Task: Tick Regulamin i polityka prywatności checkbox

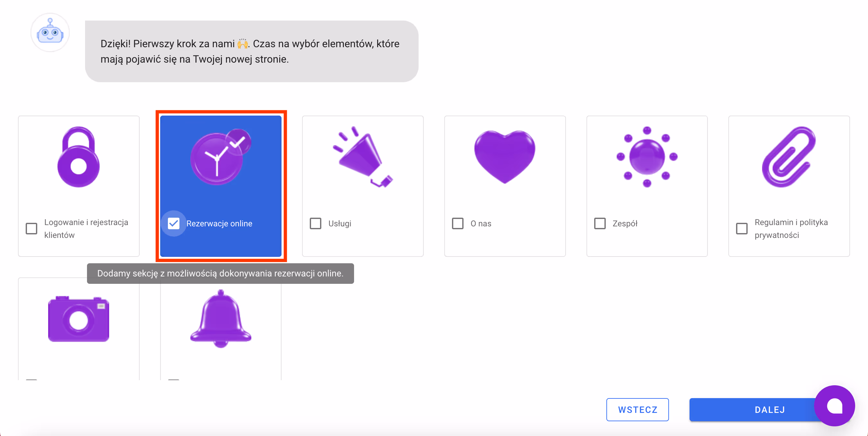Action: (x=741, y=229)
